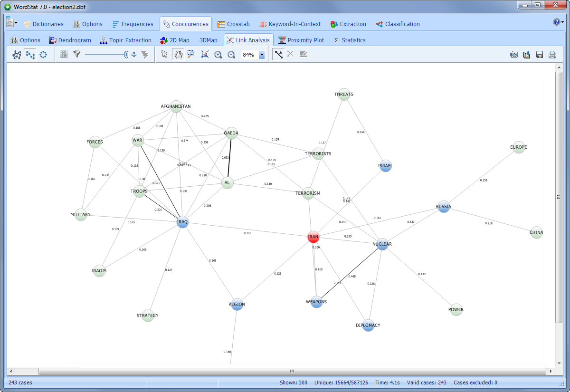
Task: Click the link threshold slider handle
Action: point(126,55)
